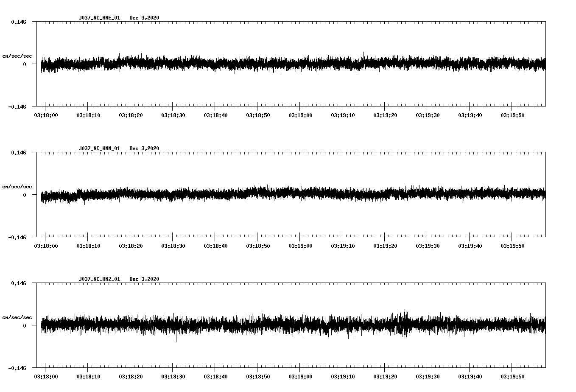Click the cm/sec/sec axis label on HNN plot
Viewport: 576px width, 392px height.
[x=17, y=186]
